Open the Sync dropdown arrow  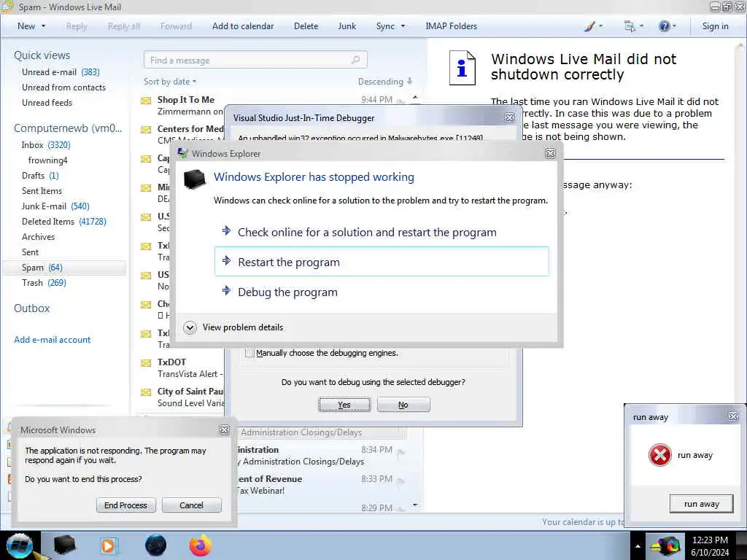[403, 26]
